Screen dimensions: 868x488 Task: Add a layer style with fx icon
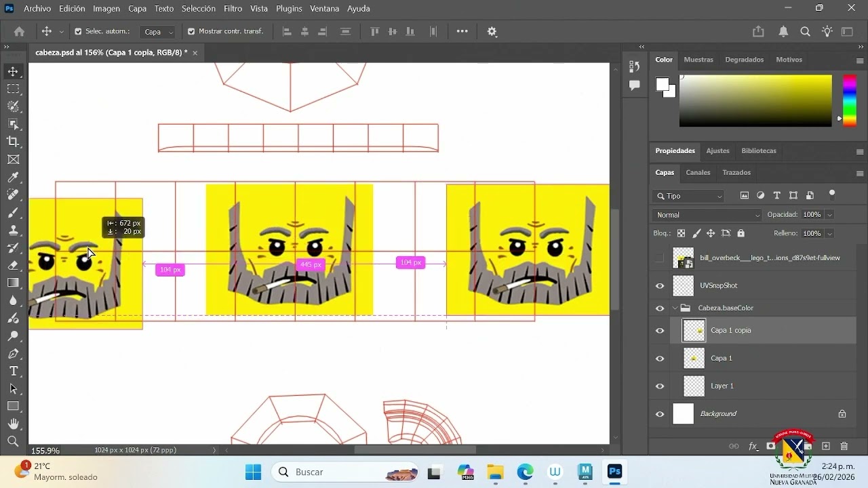pyautogui.click(x=753, y=446)
